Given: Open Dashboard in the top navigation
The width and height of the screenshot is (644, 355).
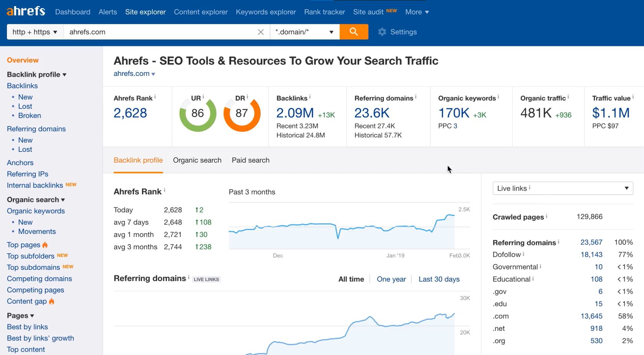Looking at the screenshot, I should [x=73, y=12].
